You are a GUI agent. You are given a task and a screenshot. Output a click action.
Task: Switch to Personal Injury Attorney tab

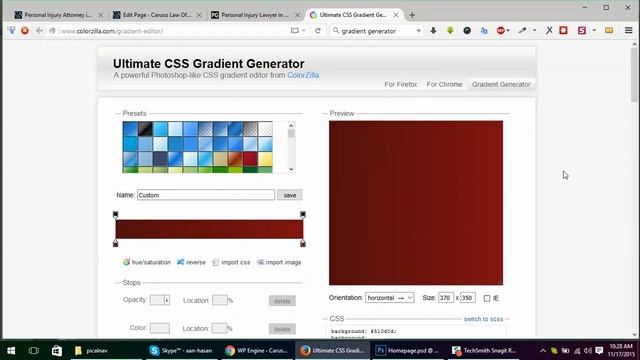(x=58, y=15)
